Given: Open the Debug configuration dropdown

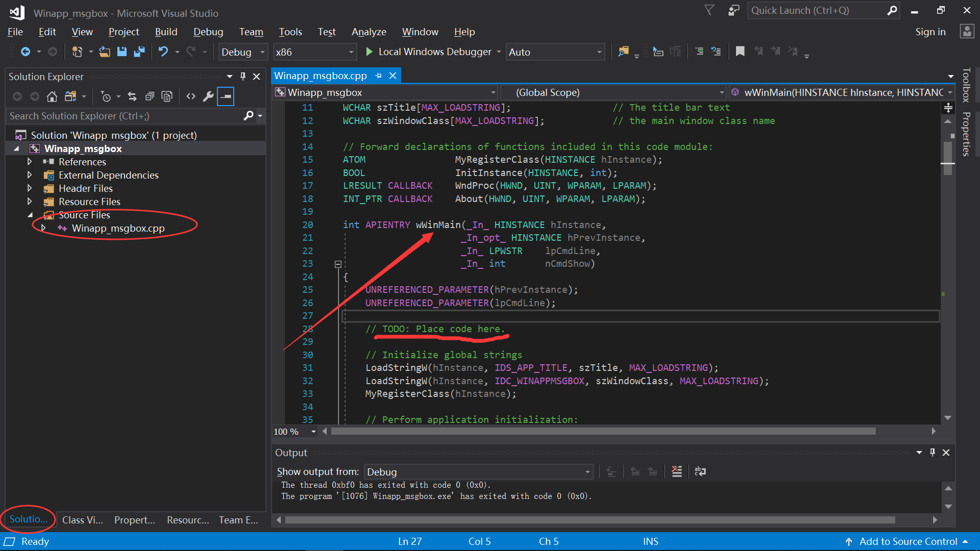Looking at the screenshot, I should coord(243,52).
